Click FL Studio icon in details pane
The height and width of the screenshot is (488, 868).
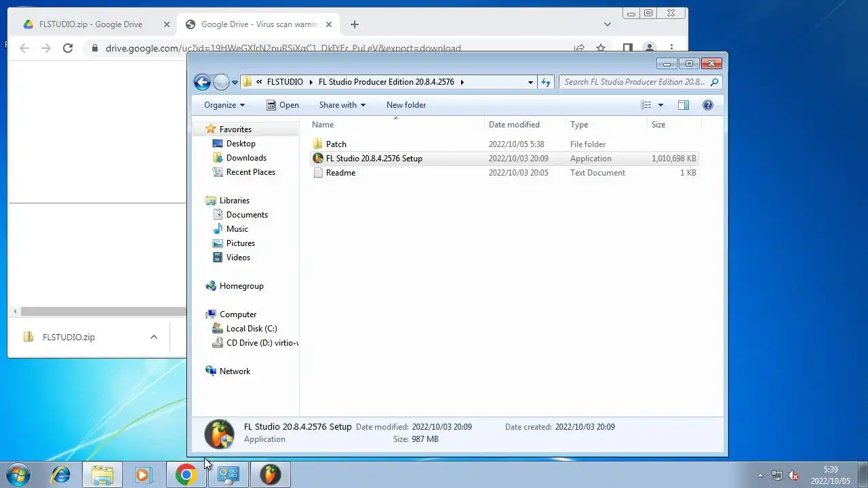coord(219,434)
